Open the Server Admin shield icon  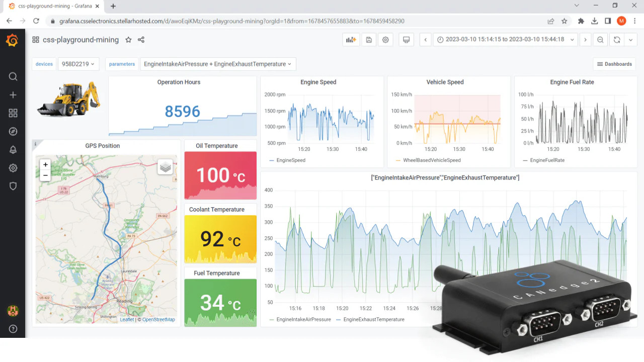[13, 186]
